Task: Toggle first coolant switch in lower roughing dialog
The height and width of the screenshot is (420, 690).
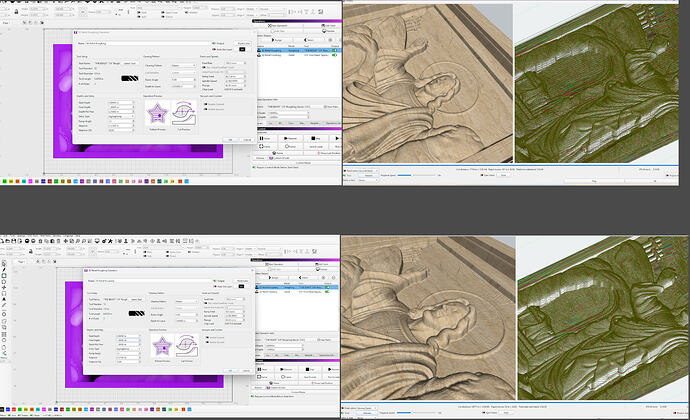Action: pos(207,337)
